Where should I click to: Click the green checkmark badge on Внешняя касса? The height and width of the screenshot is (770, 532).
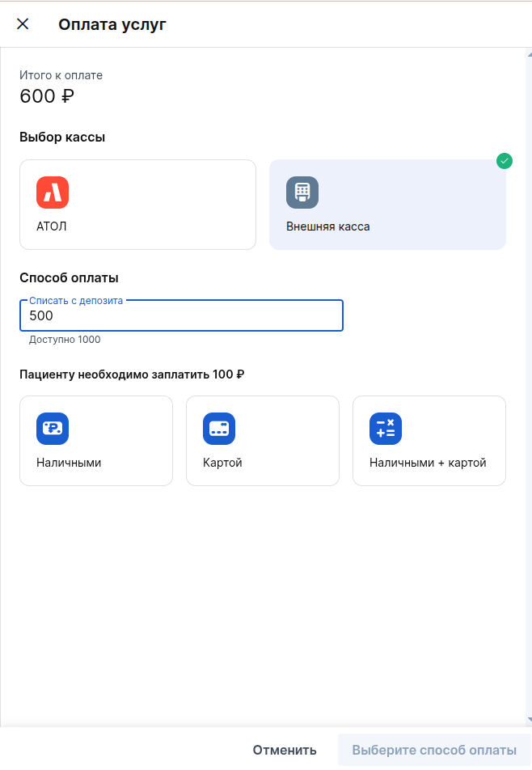505,161
